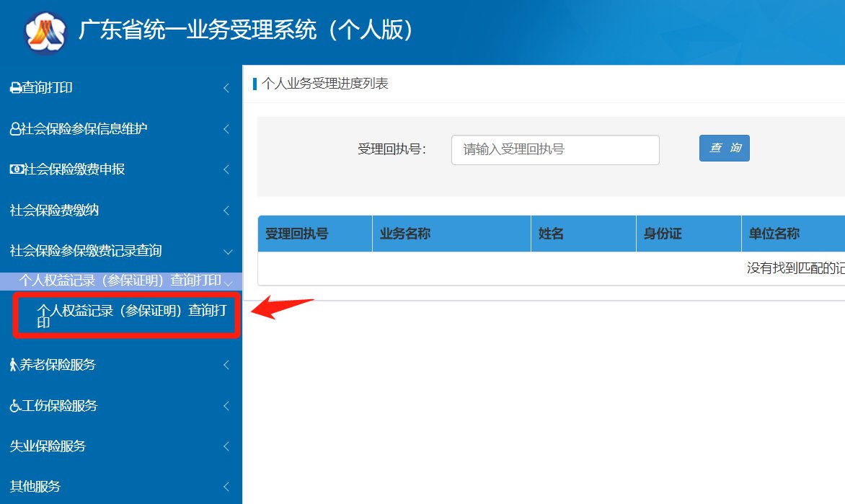Click the person icon beside 社会保险参保信息维护

[15, 129]
